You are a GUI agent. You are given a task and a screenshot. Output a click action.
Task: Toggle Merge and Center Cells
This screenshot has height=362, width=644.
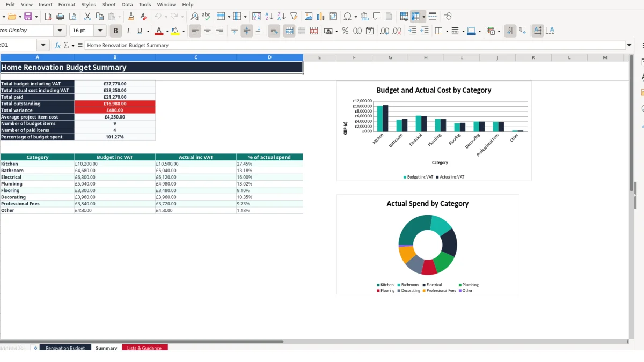(x=289, y=31)
